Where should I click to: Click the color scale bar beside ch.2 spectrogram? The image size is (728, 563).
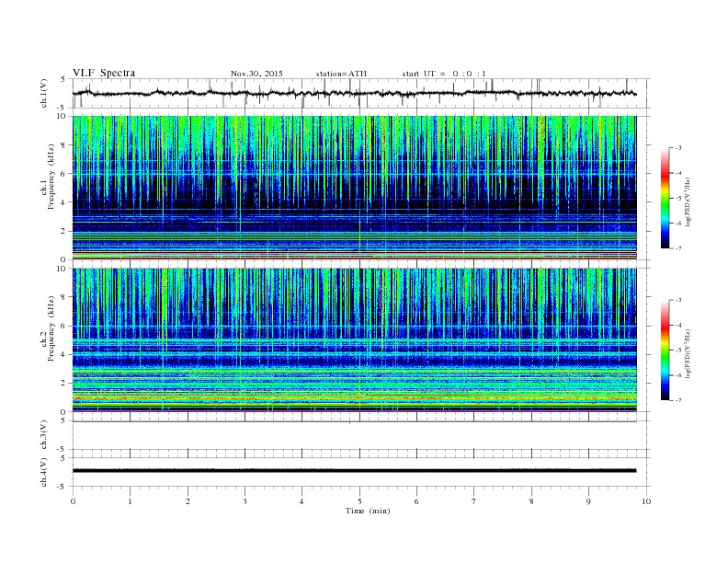(x=665, y=350)
